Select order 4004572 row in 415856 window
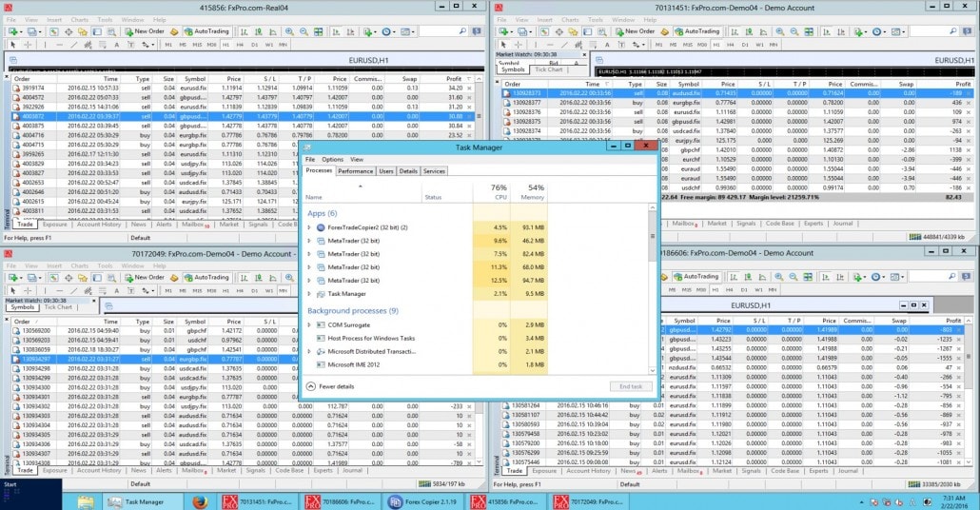This screenshot has width=980, height=510. 244,97
